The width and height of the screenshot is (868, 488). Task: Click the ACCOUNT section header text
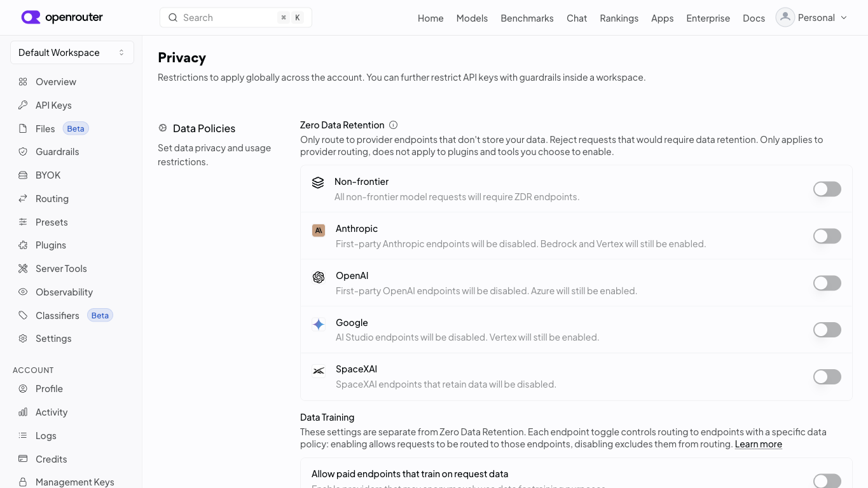[33, 370]
